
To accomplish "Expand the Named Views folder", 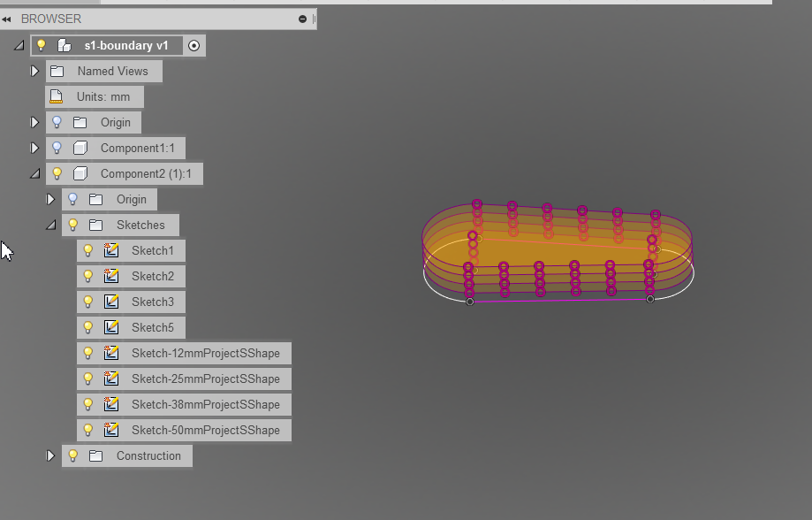I will [x=34, y=71].
